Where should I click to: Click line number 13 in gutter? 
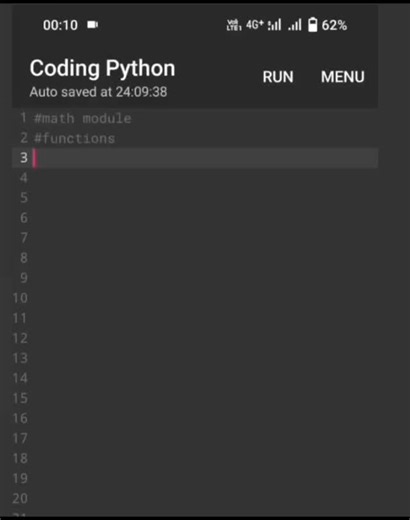[20, 358]
